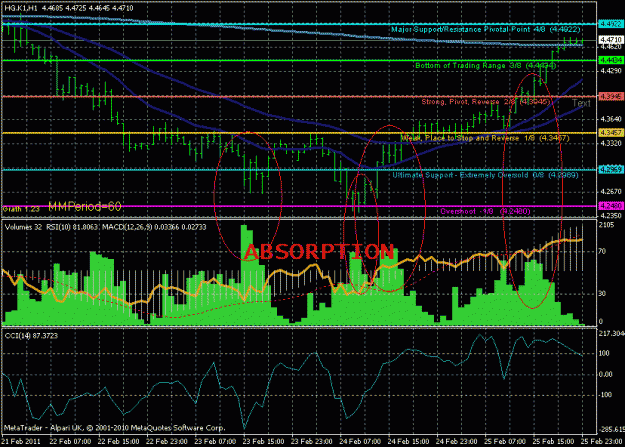Click the 4.4620 price scale value
This screenshot has height=447, width=625.
point(610,47)
